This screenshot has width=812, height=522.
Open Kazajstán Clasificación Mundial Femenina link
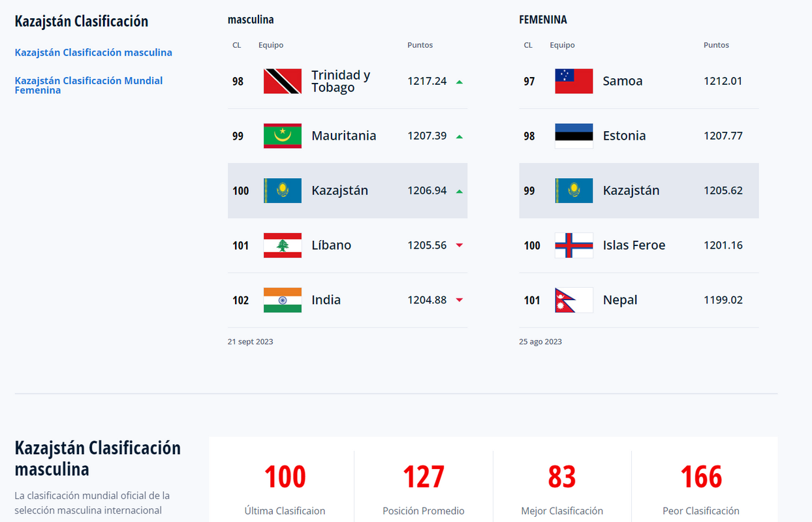89,85
